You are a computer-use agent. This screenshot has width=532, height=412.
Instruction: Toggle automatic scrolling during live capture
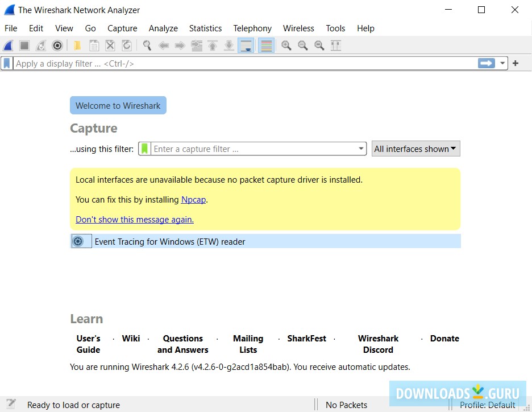pos(246,45)
